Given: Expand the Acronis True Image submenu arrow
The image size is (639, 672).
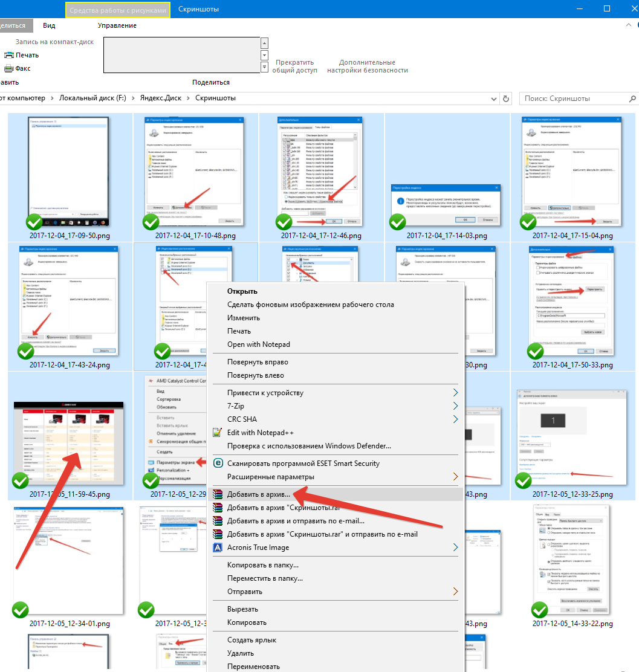Looking at the screenshot, I should coord(455,548).
